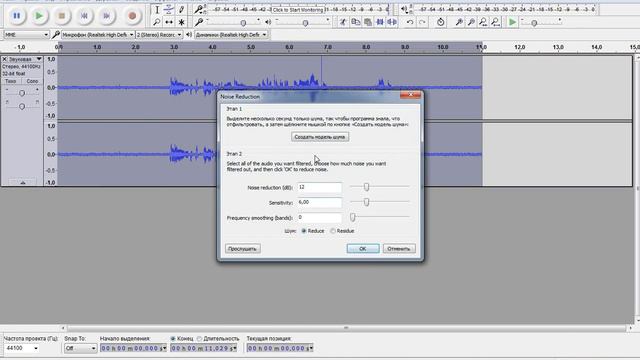Close the Noise Reduction dialog
This screenshot has height=360, width=640.
click(x=410, y=95)
